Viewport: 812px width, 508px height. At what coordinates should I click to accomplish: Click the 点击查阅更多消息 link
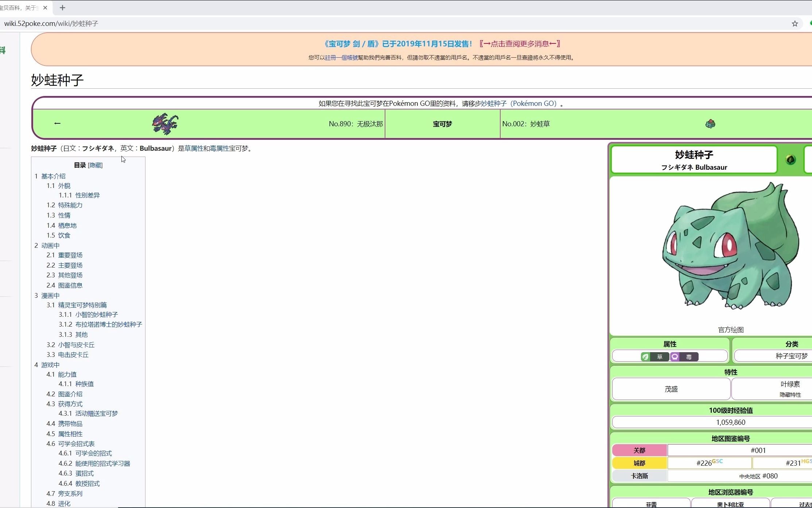click(520, 44)
